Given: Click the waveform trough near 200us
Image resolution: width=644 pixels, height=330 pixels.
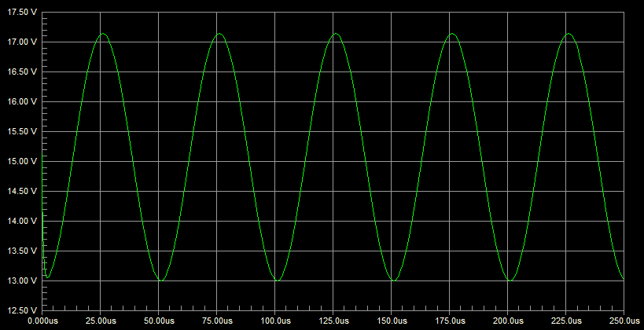Looking at the screenshot, I should click(x=510, y=280).
